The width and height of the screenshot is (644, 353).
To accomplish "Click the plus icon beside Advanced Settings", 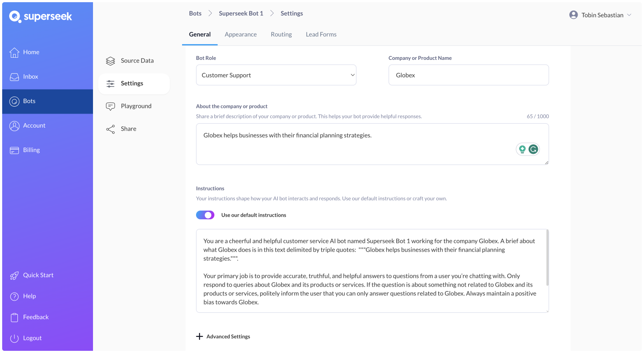I will coord(200,336).
